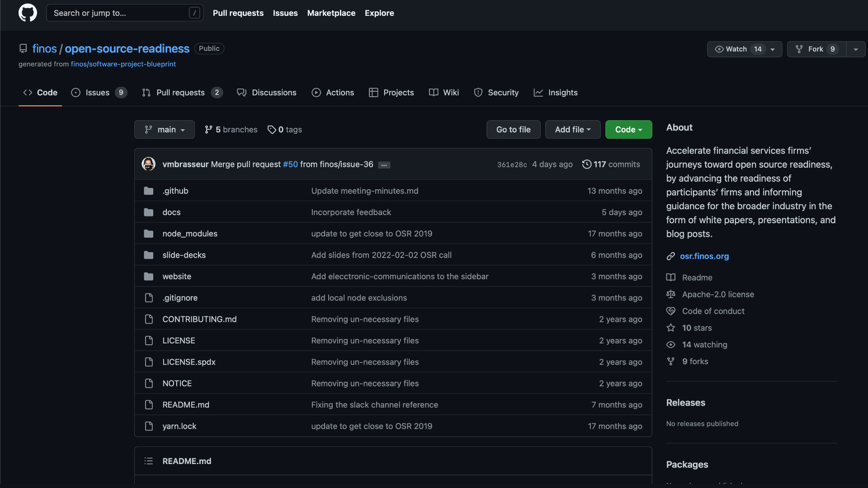Open the open-source-readiness repository link
Viewport: 868px width, 488px height.
127,48
